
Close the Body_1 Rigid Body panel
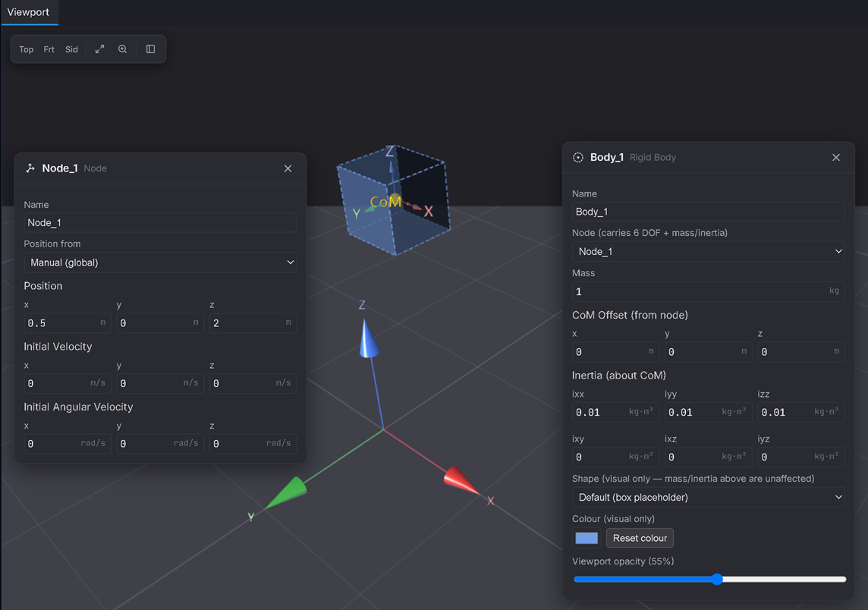coord(836,157)
